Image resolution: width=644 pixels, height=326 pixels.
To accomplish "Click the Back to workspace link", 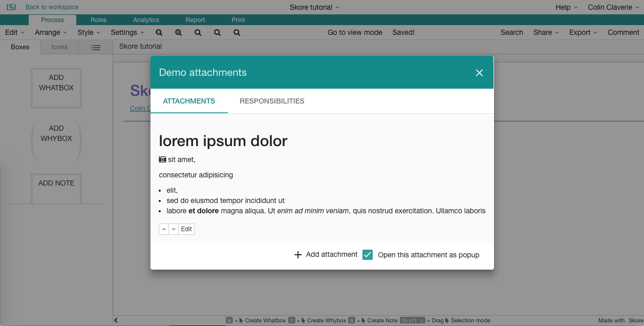I will [52, 7].
